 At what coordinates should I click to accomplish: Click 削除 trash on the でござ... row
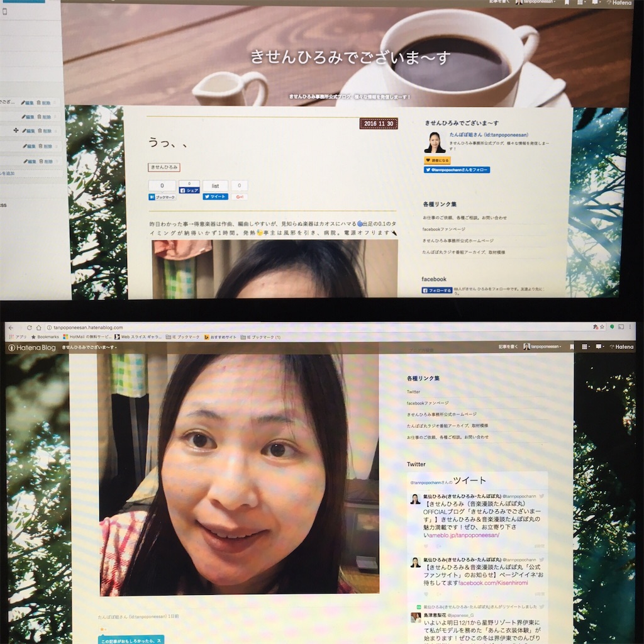point(43,103)
